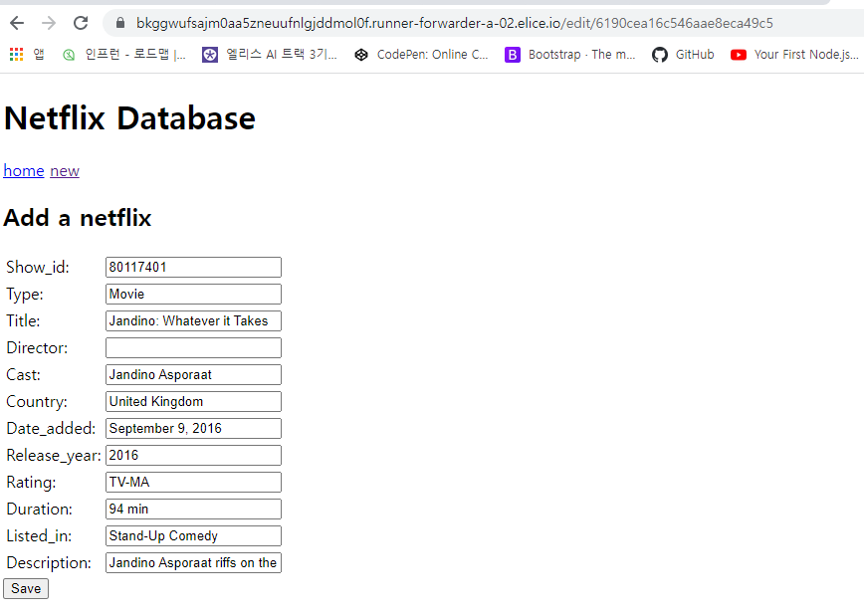Follow the home link
Screen dimensions: 864x616
24,171
